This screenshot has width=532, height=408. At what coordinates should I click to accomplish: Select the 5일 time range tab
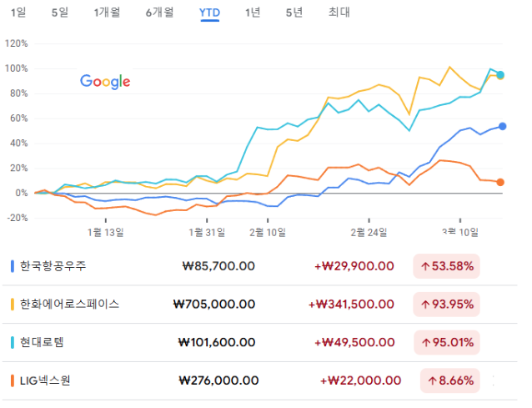pos(60,13)
